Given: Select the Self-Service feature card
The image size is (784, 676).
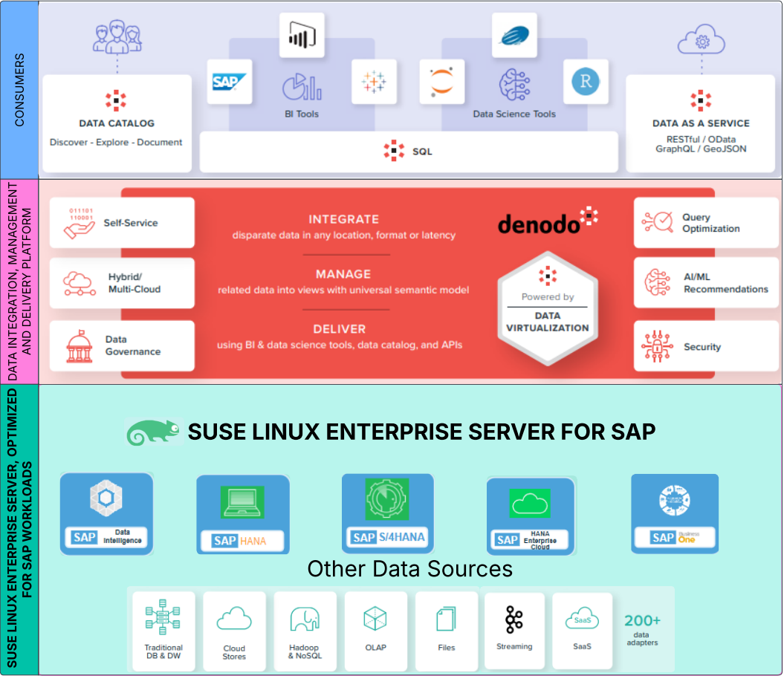Looking at the screenshot, I should coord(122,223).
